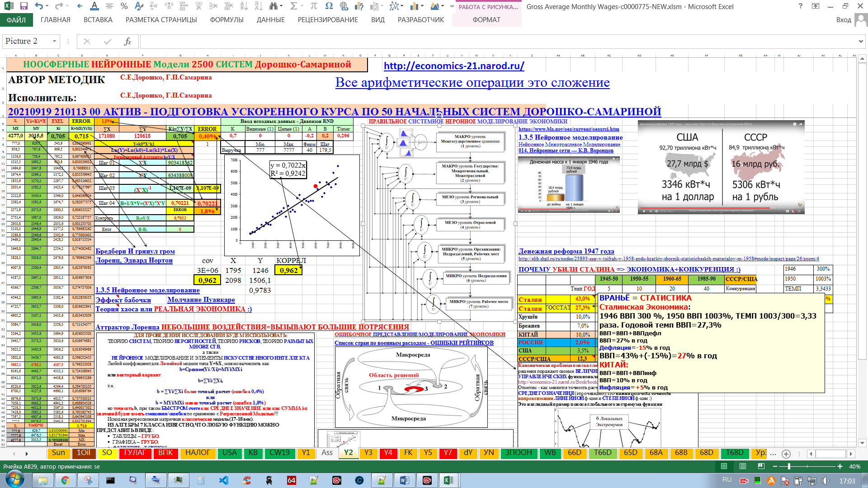This screenshot has height=488, width=868.
Task: Click the Undo arrow icon
Action: (39, 6)
